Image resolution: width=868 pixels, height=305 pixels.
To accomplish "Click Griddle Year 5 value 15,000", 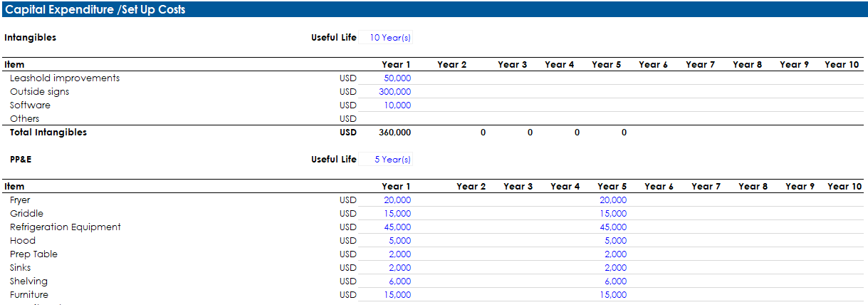I will (613, 214).
